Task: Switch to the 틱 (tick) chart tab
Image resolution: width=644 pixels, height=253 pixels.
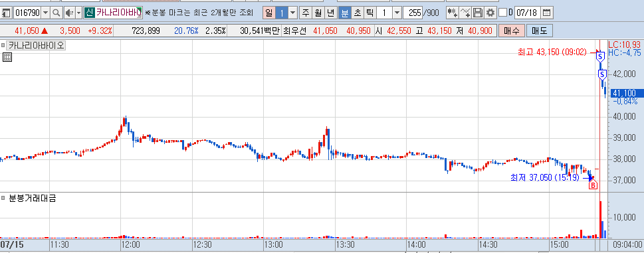Action: [x=370, y=13]
